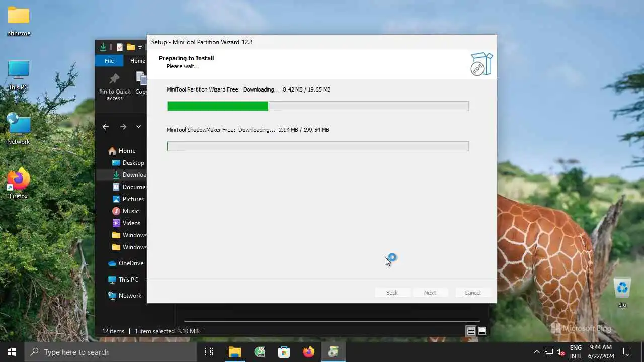The height and width of the screenshot is (362, 644).
Task: Click Pin to Quick access in Explorer ribbon
Action: [115, 87]
